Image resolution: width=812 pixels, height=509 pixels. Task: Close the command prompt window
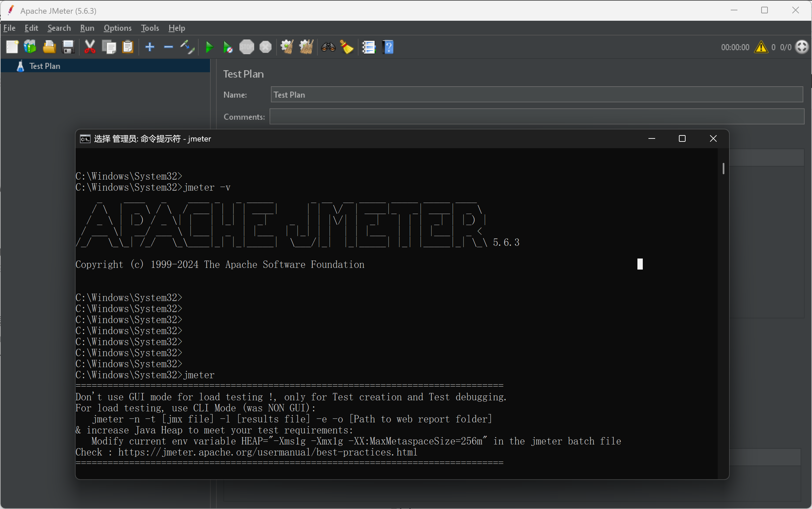(x=713, y=139)
